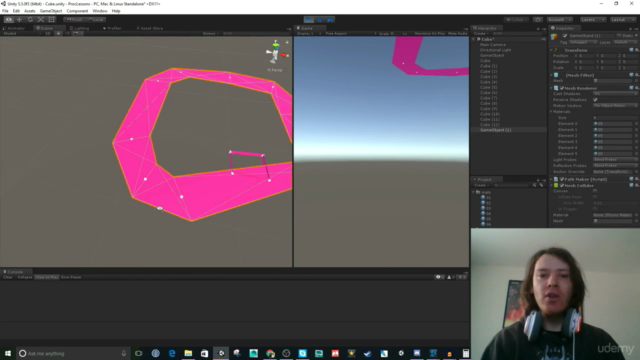The image size is (640, 360).
Task: Open the File menu
Action: [5, 11]
